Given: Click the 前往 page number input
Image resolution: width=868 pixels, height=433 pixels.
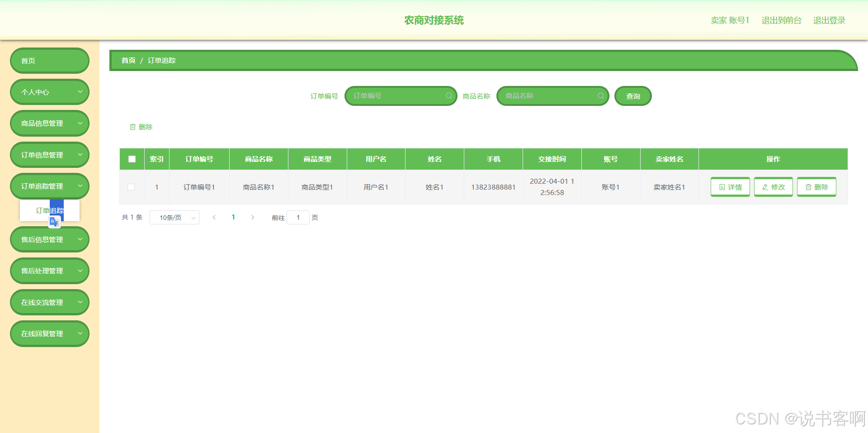Looking at the screenshot, I should pos(298,218).
